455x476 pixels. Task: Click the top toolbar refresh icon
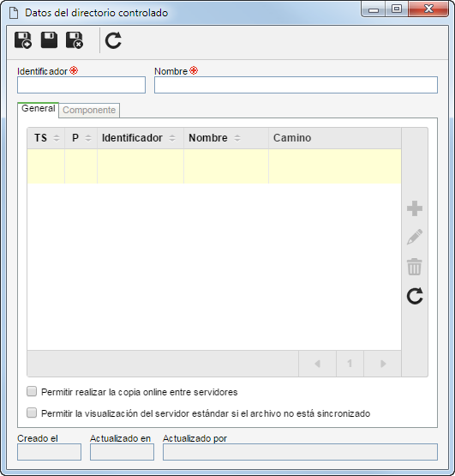tap(113, 40)
